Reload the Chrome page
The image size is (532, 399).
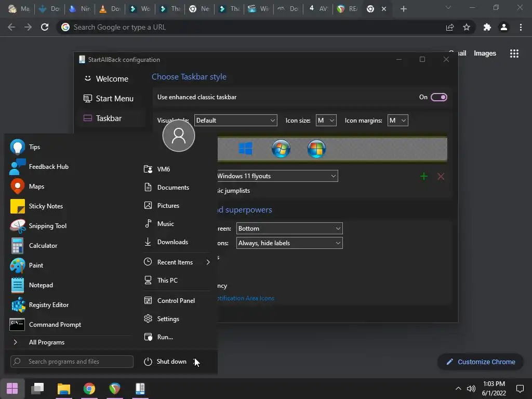tap(45, 27)
